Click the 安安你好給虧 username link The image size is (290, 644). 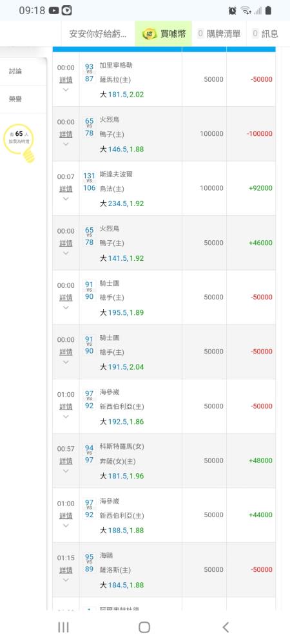[98, 33]
